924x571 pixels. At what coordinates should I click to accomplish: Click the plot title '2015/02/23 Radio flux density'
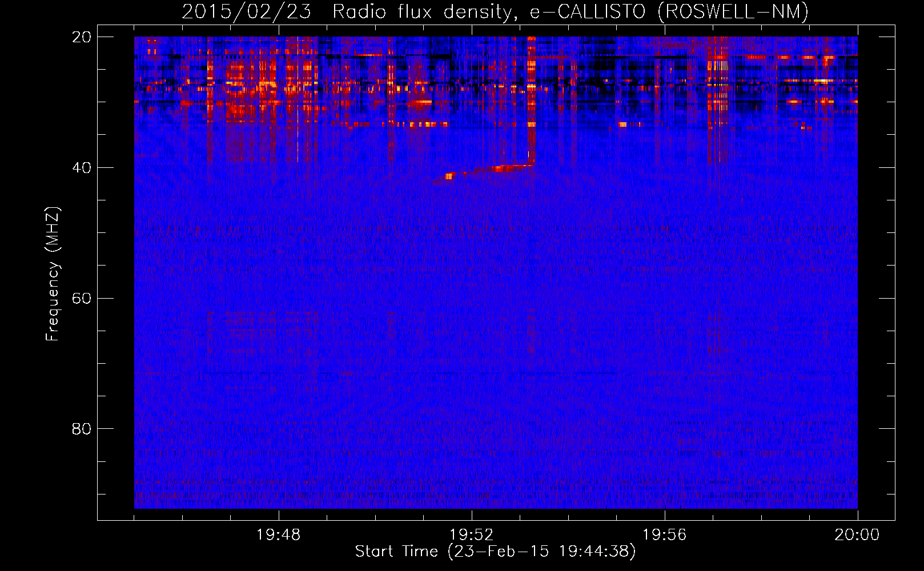(495, 11)
